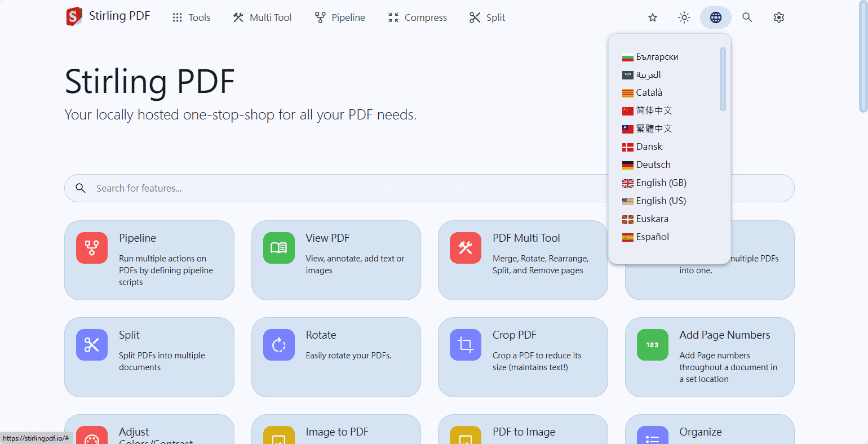Click the UK flag icon
Viewport: 868px width, 444px height.
(x=628, y=183)
